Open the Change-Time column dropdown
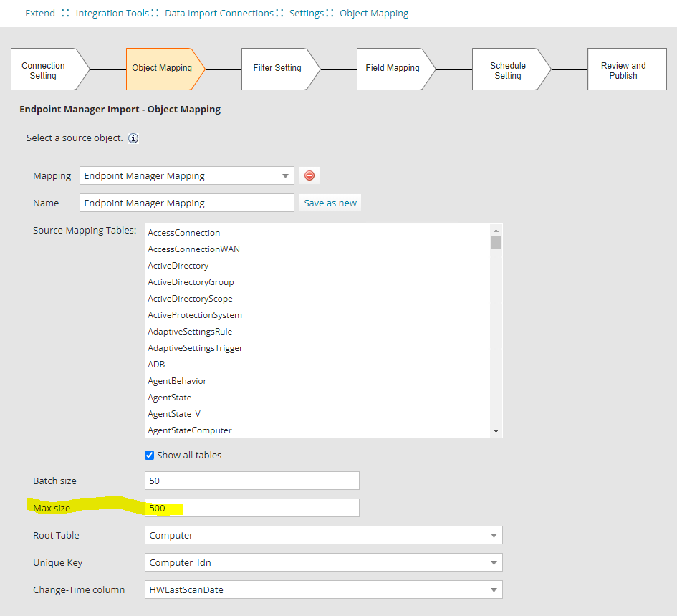Screen dimensions: 677x616 [x=494, y=588]
